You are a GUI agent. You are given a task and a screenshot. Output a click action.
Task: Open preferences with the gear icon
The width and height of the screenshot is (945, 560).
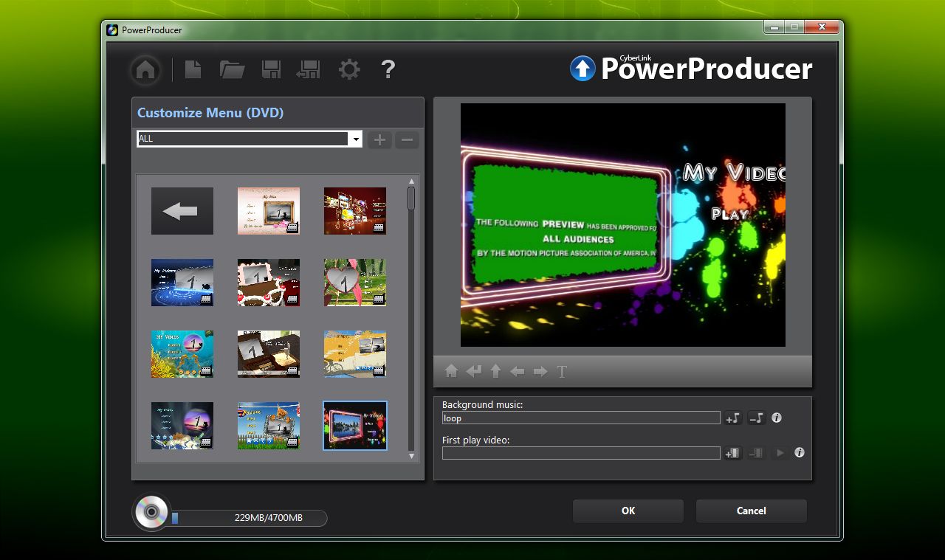click(349, 69)
